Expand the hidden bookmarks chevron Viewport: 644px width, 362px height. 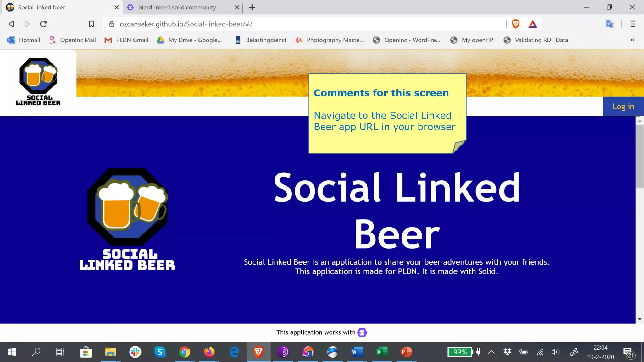click(632, 40)
